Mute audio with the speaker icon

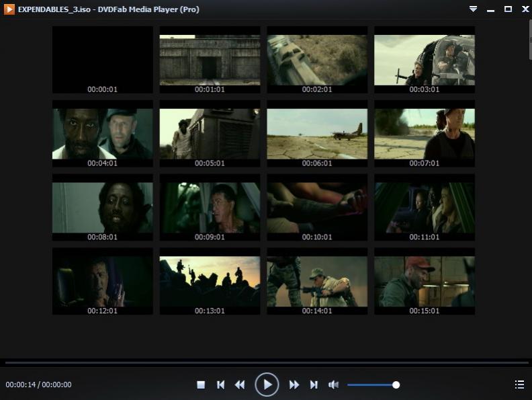(333, 385)
